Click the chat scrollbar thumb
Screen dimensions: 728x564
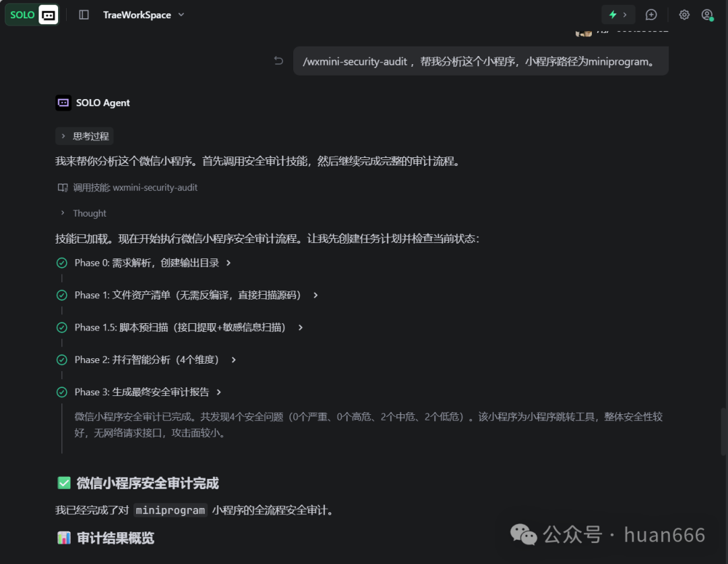(x=724, y=432)
